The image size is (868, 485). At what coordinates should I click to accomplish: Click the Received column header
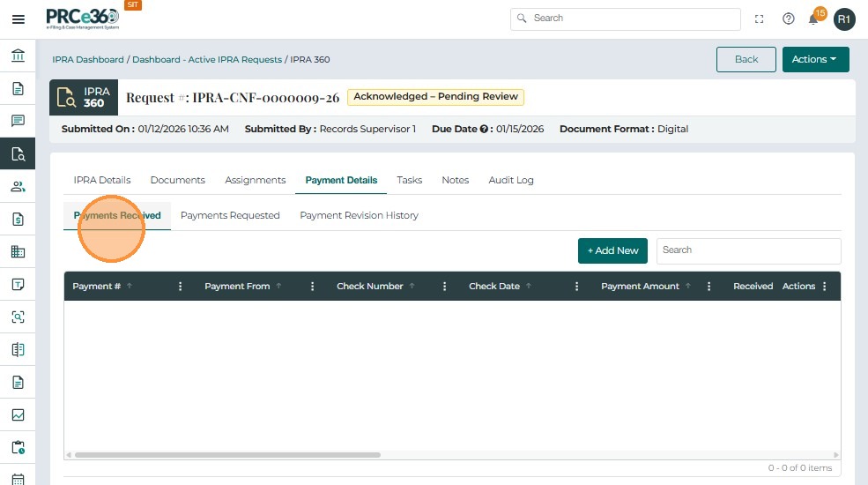(753, 287)
